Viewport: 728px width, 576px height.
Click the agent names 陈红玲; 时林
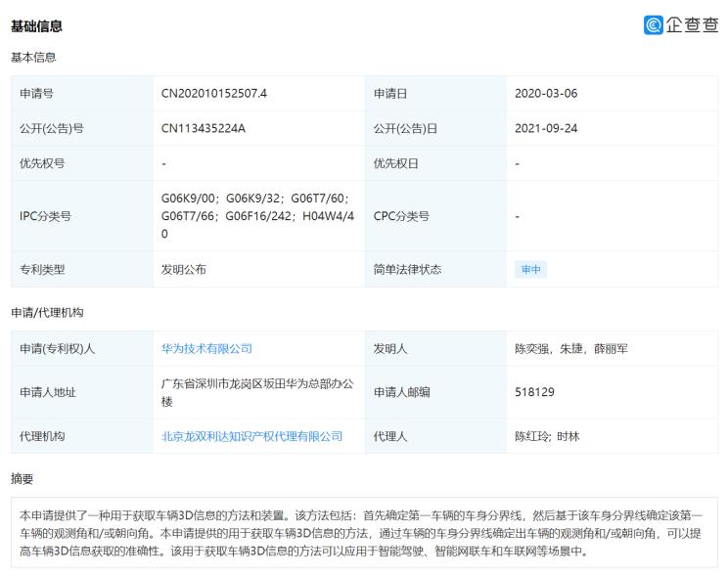pyautogui.click(x=547, y=436)
